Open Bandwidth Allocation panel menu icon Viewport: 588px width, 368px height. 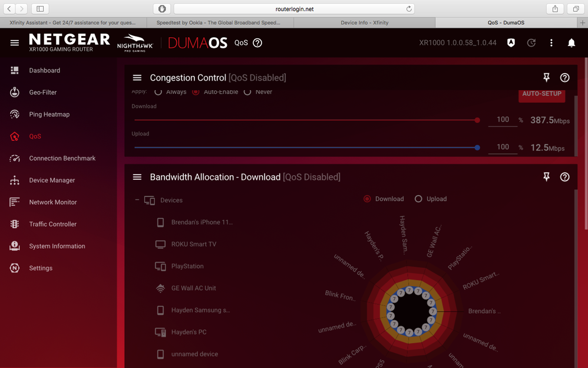[137, 177]
